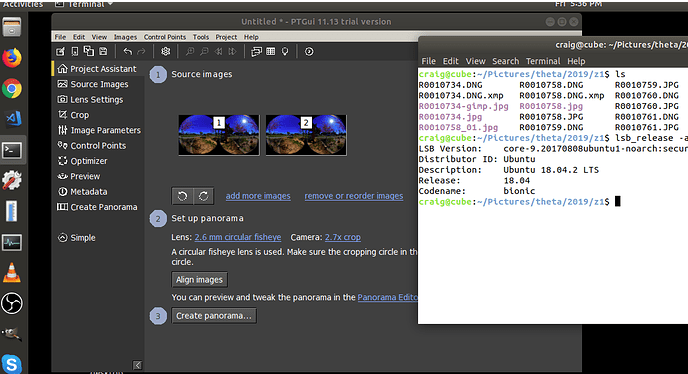This screenshot has width=688, height=374.
Task: Click the 2.7x crop camera link
Action: 343,237
